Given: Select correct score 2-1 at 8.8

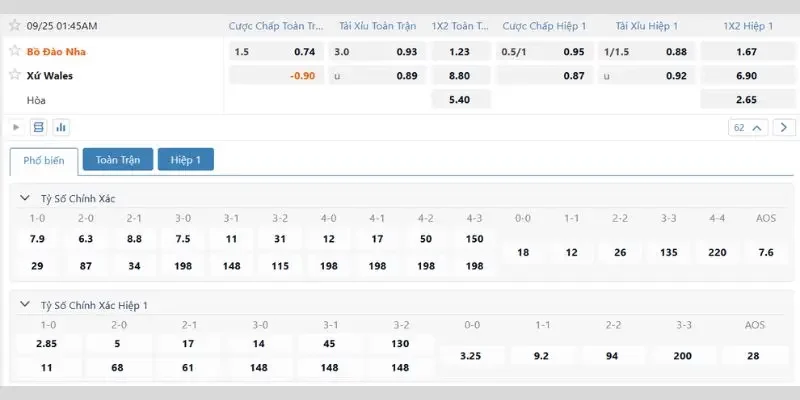Looking at the screenshot, I should (x=134, y=239).
